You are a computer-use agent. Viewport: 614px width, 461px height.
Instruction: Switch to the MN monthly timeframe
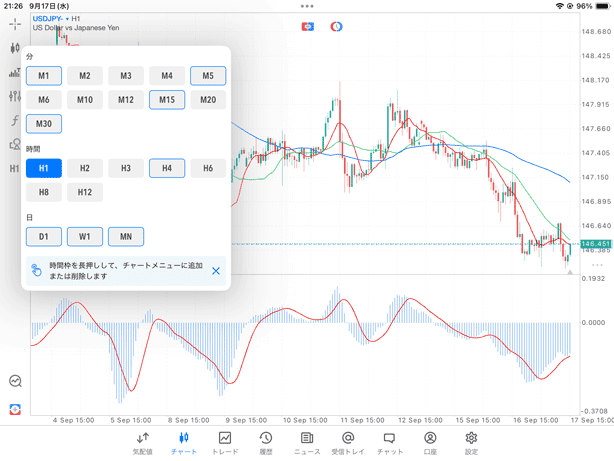click(126, 237)
